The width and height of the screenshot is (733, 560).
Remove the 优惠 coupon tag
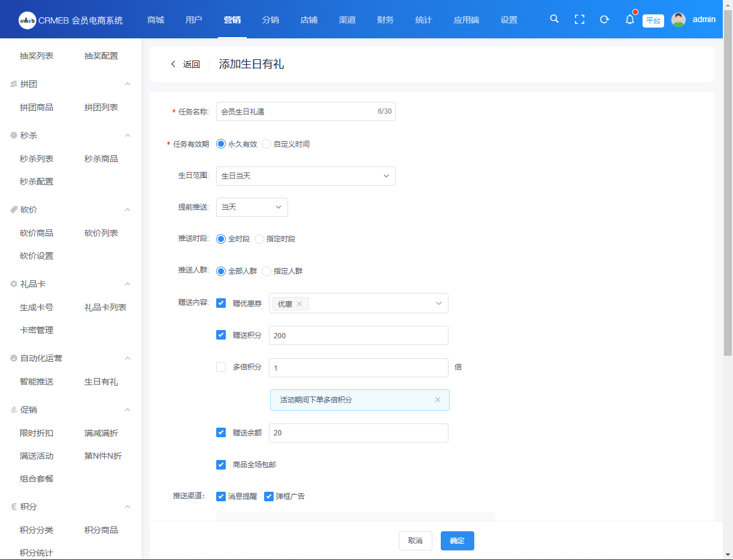click(x=299, y=304)
